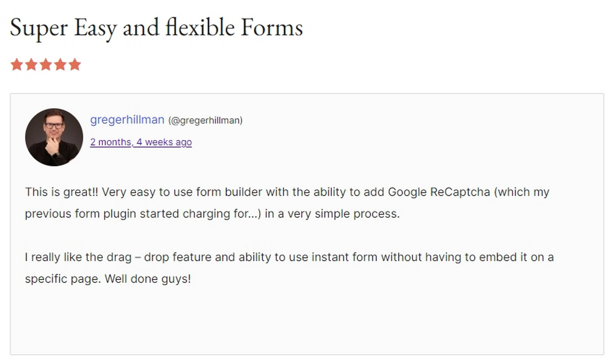Select the middle third rating star

pos(46,64)
